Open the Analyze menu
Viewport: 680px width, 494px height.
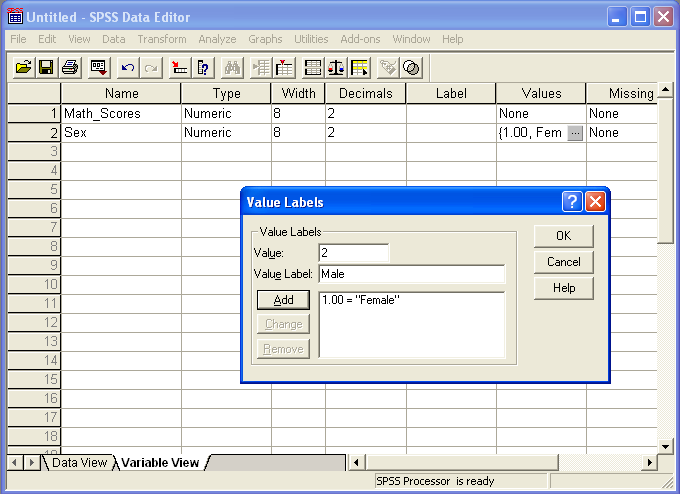coord(217,39)
